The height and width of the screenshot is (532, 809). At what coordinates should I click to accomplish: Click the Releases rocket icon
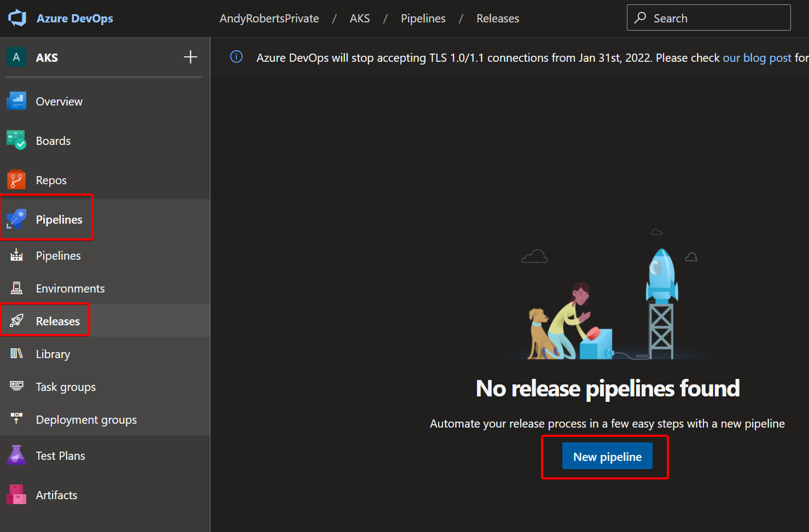(16, 320)
